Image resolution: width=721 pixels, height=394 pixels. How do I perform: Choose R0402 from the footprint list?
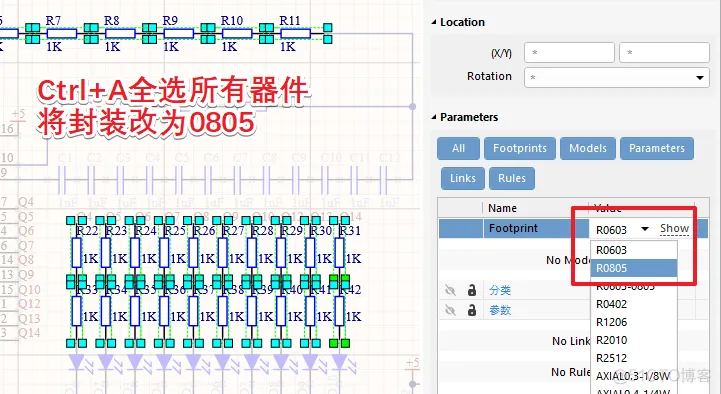pyautogui.click(x=634, y=304)
